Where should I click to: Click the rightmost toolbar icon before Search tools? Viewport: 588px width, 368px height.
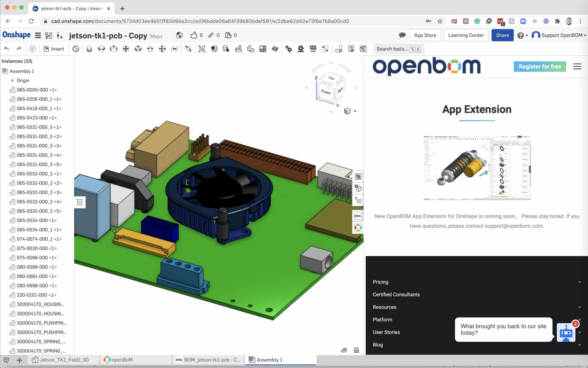pos(363,49)
